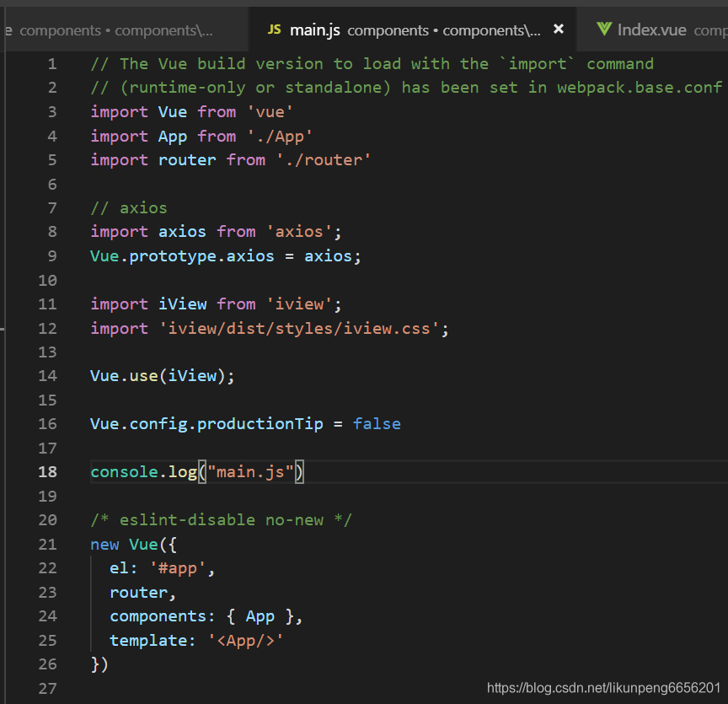Click closing '})' on line 26
The height and width of the screenshot is (704, 728).
(99, 664)
